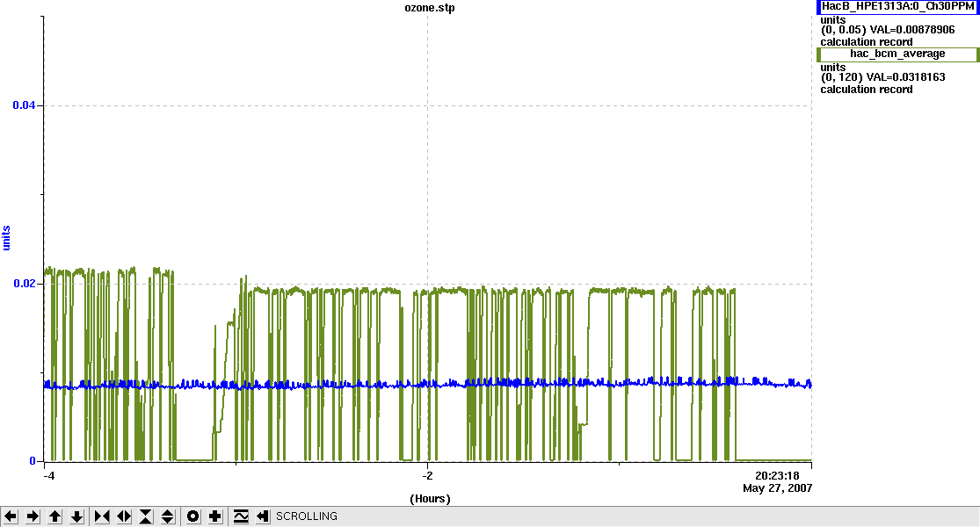Click the -2 x-axis tick label
980x527 pixels.
point(427,476)
